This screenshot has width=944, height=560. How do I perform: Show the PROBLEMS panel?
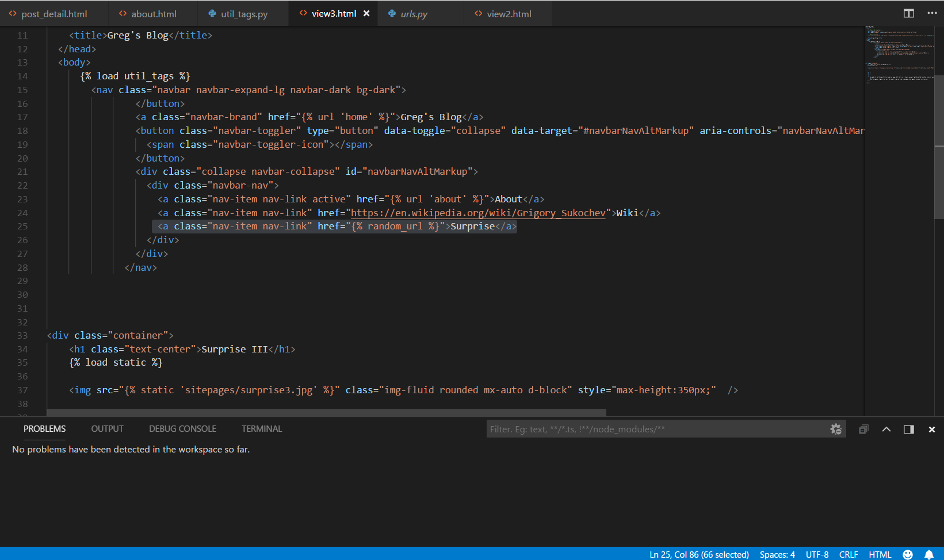coord(44,429)
